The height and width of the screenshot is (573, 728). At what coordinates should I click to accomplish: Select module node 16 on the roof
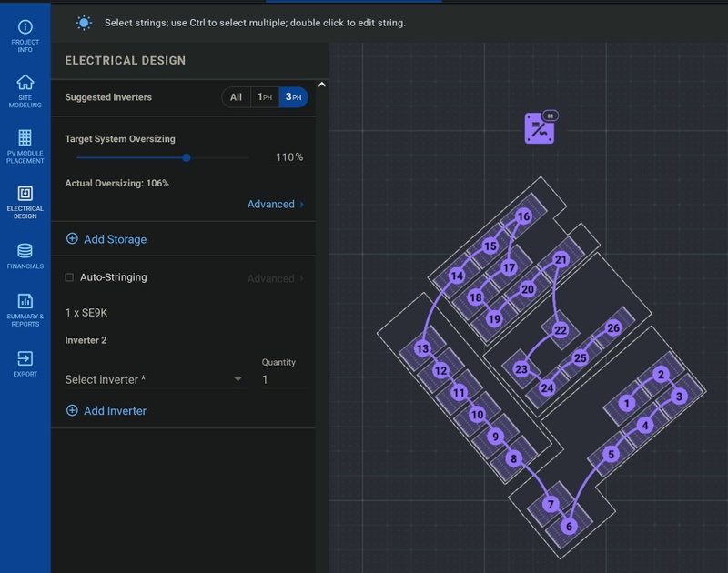coord(524,216)
